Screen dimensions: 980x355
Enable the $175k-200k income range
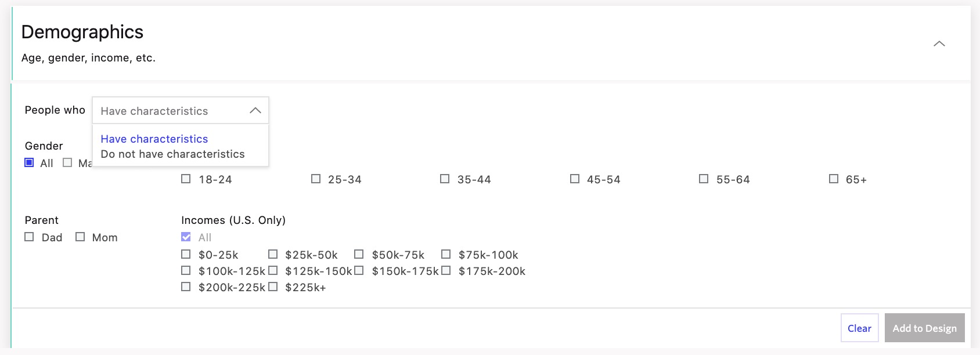click(x=446, y=270)
